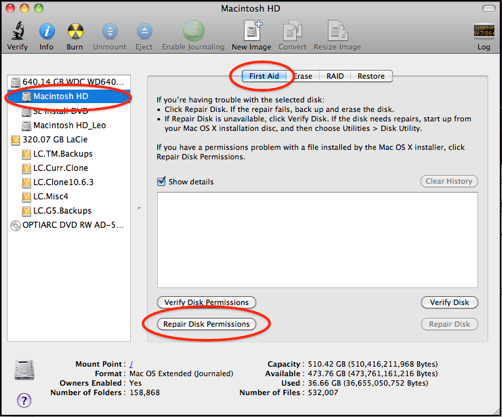Switch to the Erase tab
502x417 pixels.
[303, 76]
